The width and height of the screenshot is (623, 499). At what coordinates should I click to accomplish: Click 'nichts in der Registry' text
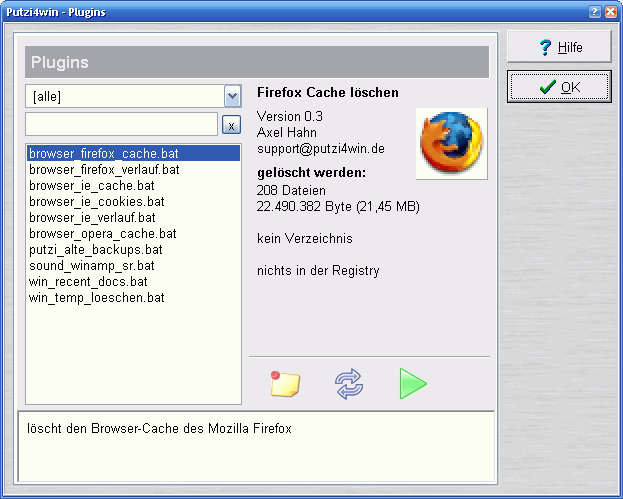[318, 271]
